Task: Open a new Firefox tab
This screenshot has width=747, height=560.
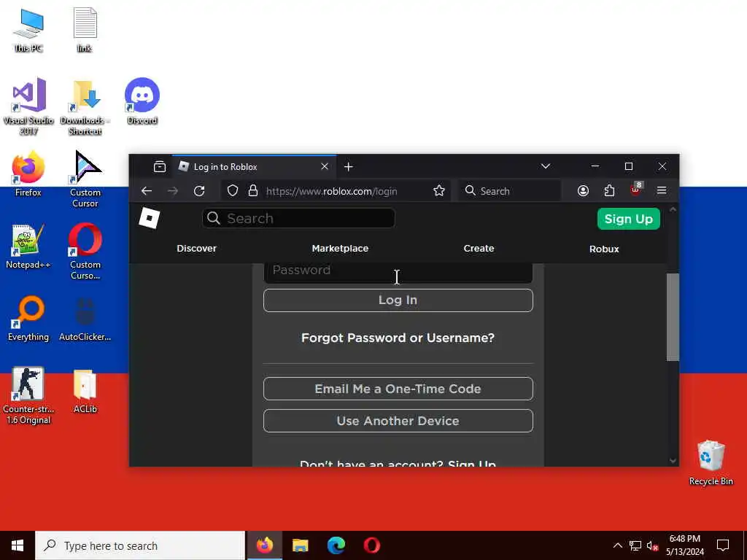Action: point(348,167)
